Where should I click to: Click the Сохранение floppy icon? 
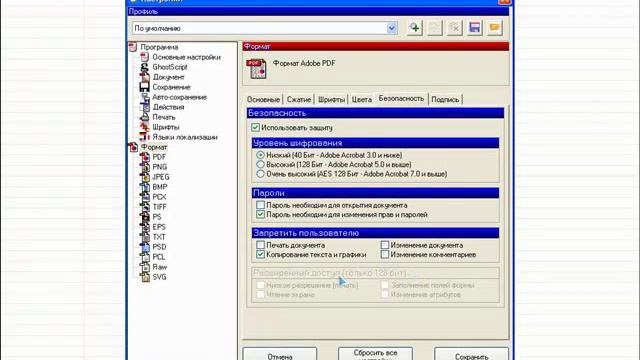point(144,87)
